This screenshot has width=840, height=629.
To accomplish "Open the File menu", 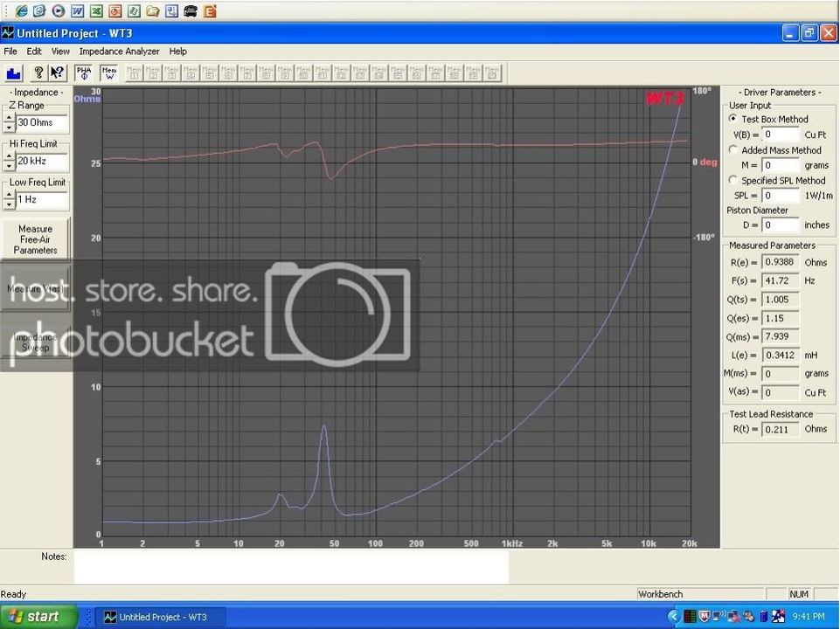I will pos(10,52).
